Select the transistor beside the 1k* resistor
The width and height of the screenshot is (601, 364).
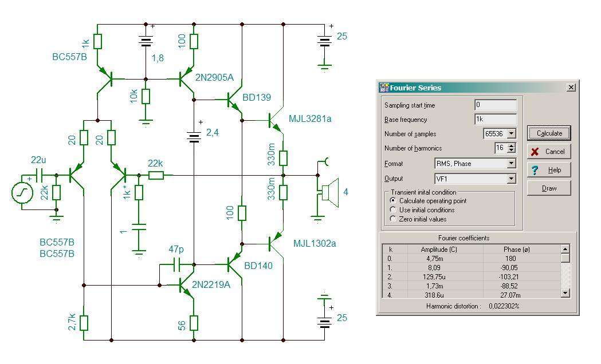(119, 175)
